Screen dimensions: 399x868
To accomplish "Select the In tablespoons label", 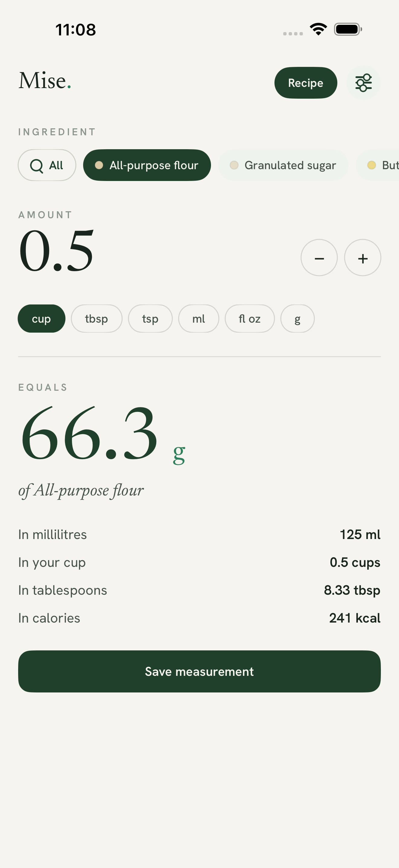I will (x=63, y=590).
